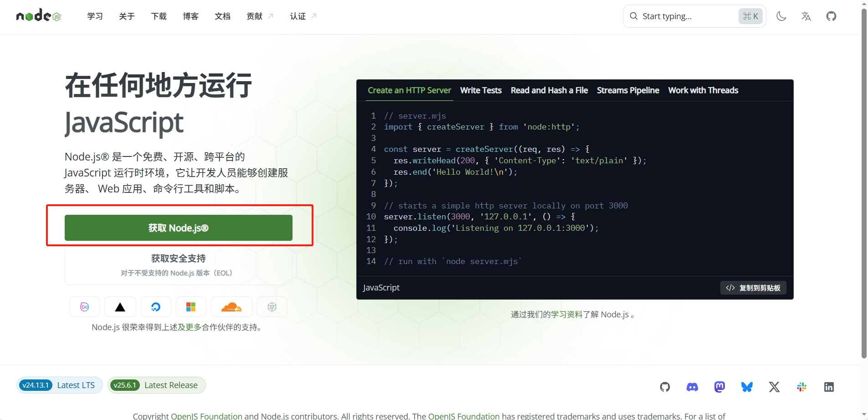Copy the code with 复制到剪贴板
868x420 pixels.
coord(752,288)
